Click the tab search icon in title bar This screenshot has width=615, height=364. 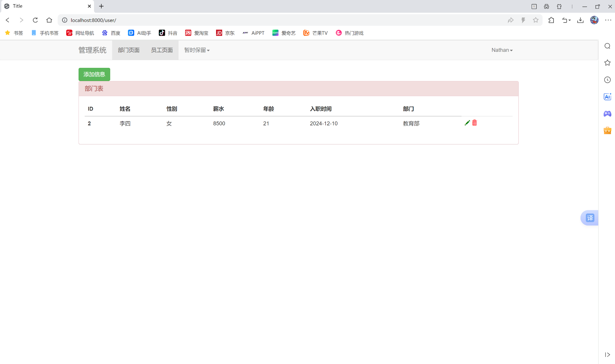coord(534,6)
